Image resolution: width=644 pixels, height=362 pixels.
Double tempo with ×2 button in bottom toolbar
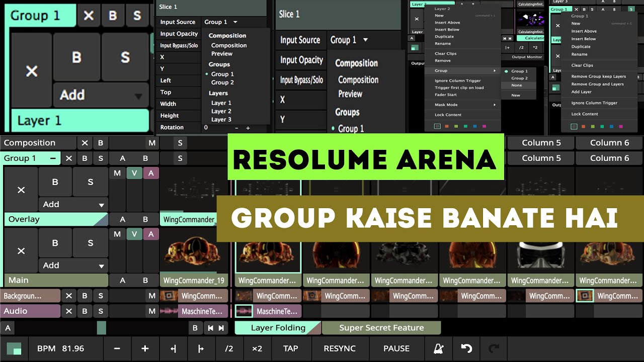257,348
